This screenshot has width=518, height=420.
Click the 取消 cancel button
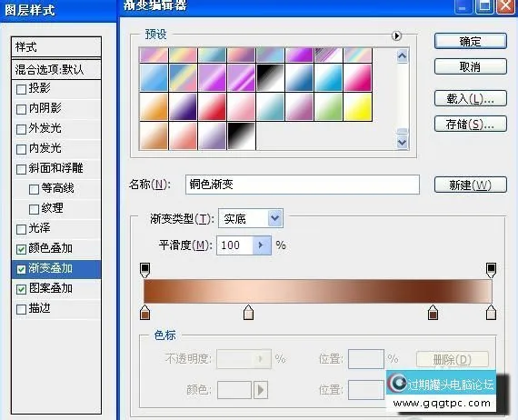pyautogui.click(x=471, y=66)
